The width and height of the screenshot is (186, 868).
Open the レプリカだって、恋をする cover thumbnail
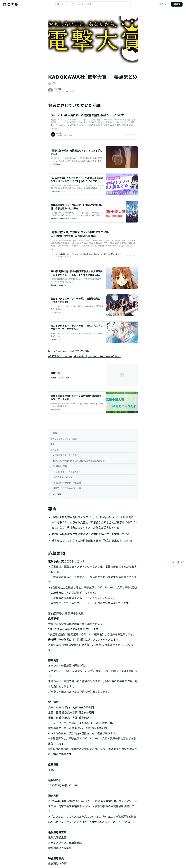(x=122, y=333)
